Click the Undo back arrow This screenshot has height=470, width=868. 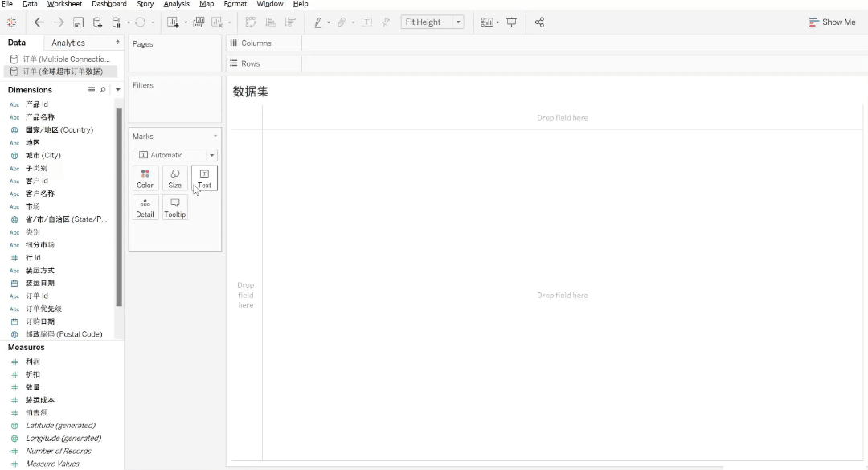pos(39,22)
